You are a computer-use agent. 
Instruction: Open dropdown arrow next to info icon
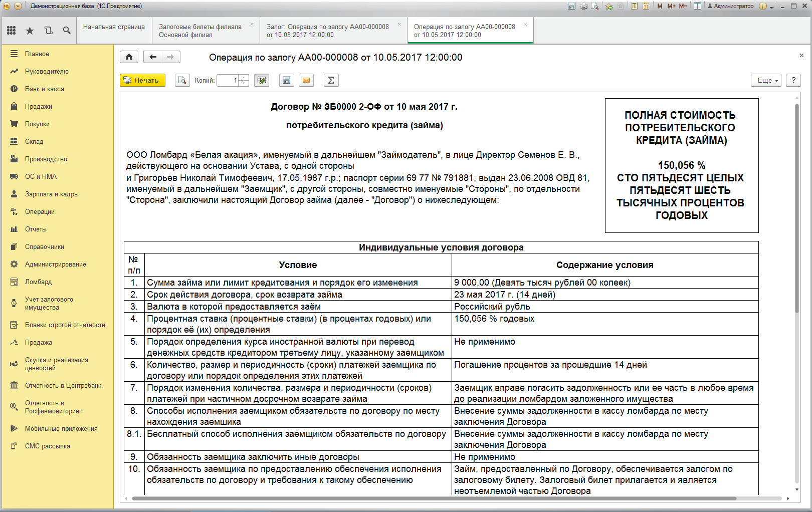coord(772,7)
